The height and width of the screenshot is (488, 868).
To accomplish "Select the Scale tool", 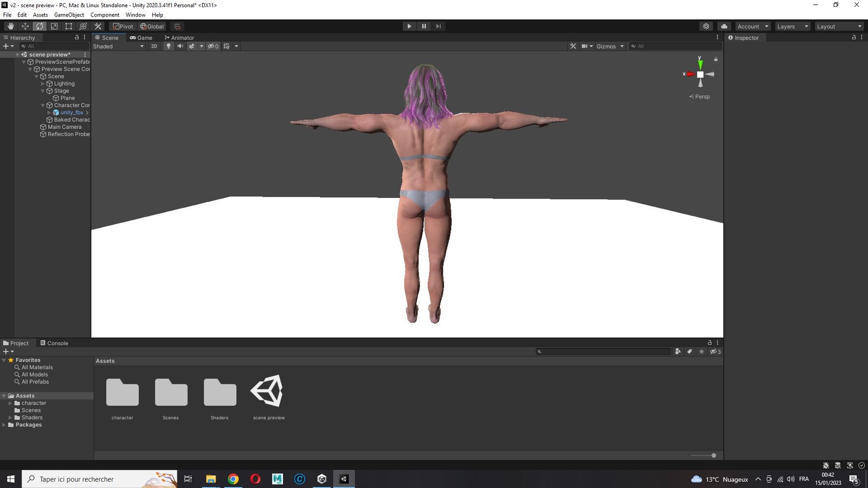I will [54, 26].
